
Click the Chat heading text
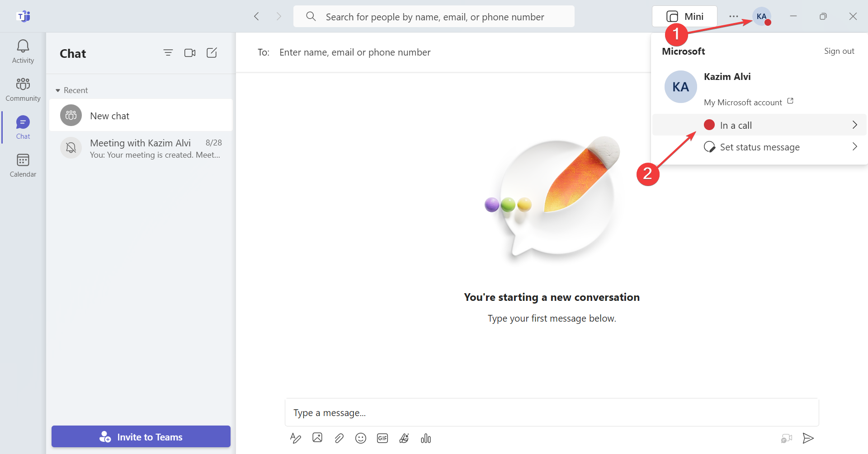tap(73, 54)
